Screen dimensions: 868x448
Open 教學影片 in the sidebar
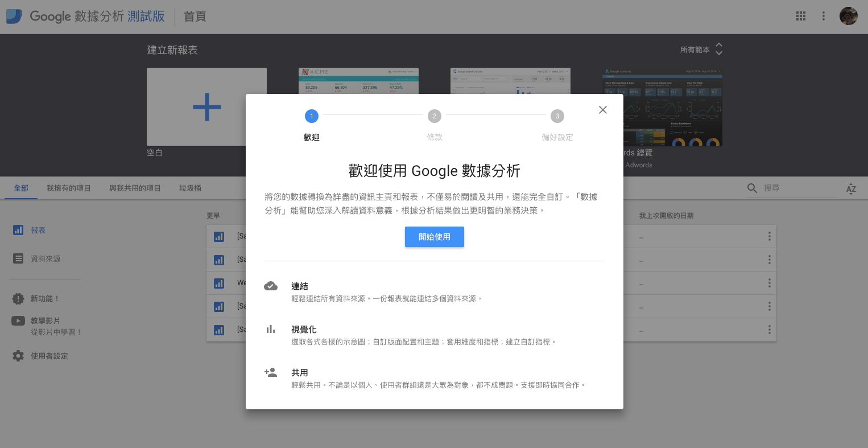click(x=46, y=320)
